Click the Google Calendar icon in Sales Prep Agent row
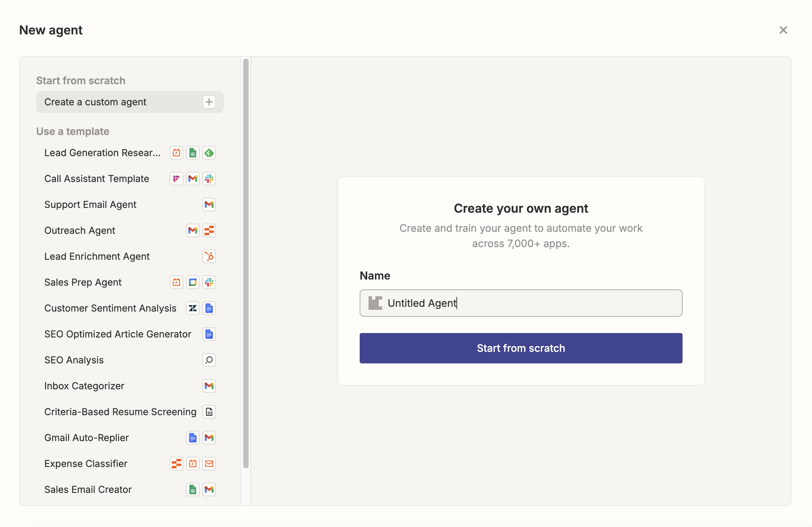Screen dimensions: 812x527 192,283
